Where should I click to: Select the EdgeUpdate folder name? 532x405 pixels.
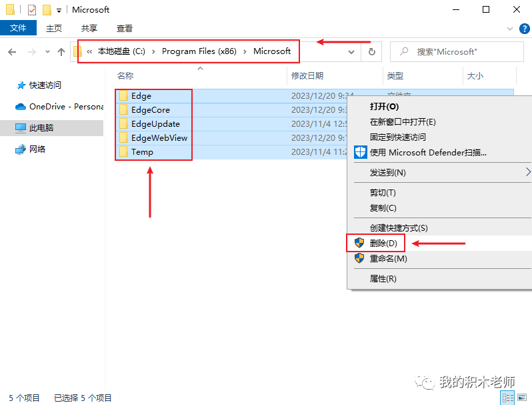pyautogui.click(x=155, y=124)
